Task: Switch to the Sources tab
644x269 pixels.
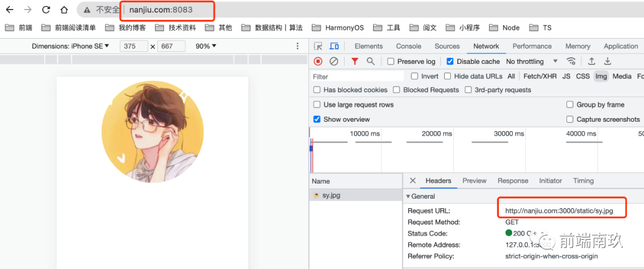Action: [x=447, y=46]
